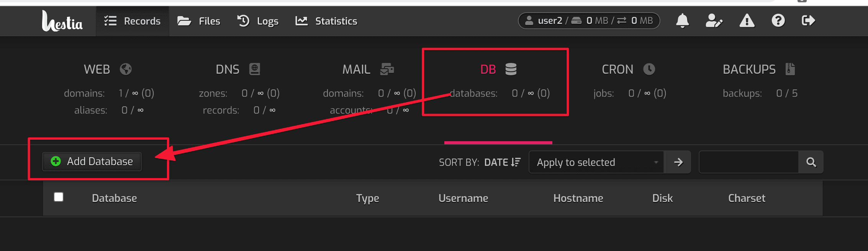This screenshot has width=868, height=251.
Task: Switch to the Files tab
Action: point(199,21)
